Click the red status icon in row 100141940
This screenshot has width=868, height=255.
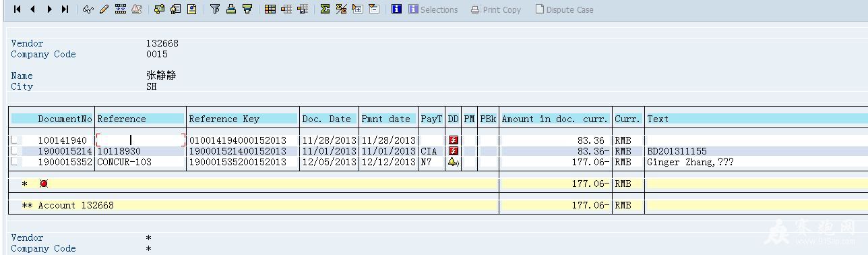coord(454,140)
